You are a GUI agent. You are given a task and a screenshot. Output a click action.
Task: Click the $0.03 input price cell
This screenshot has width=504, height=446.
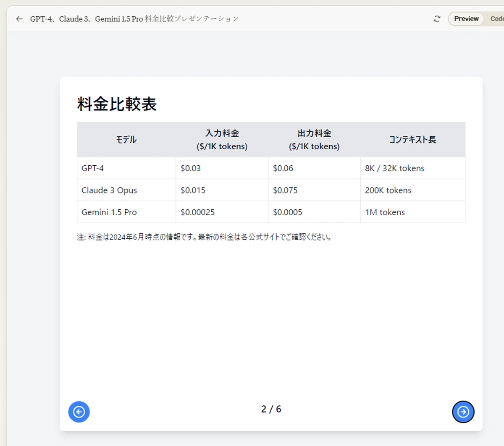pyautogui.click(x=222, y=168)
